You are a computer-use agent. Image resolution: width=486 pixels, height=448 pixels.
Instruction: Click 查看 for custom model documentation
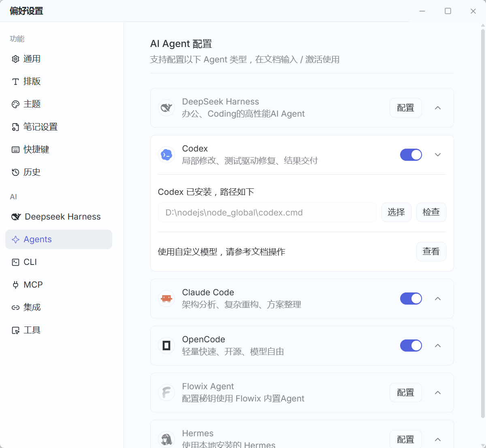[x=431, y=252]
